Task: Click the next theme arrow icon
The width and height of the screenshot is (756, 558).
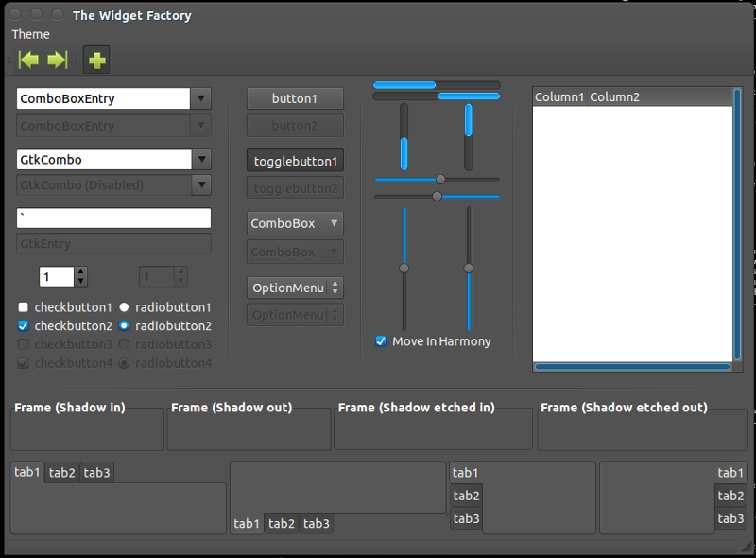Action: [58, 60]
